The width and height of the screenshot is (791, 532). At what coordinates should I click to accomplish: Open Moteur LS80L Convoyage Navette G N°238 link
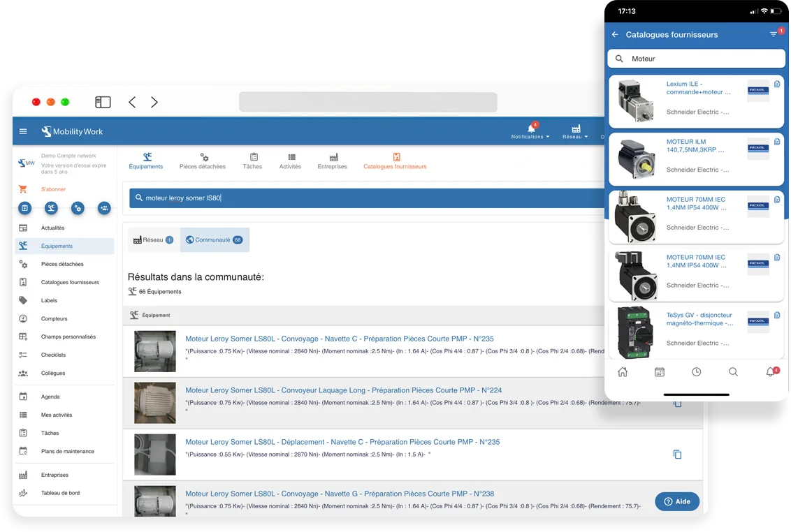[340, 494]
